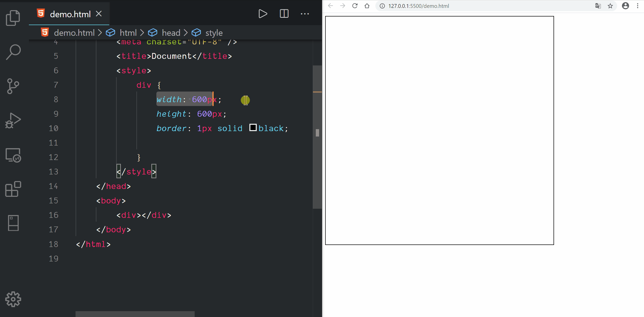Open the Search view icon
Viewport: 644px width, 317px height.
click(13, 52)
